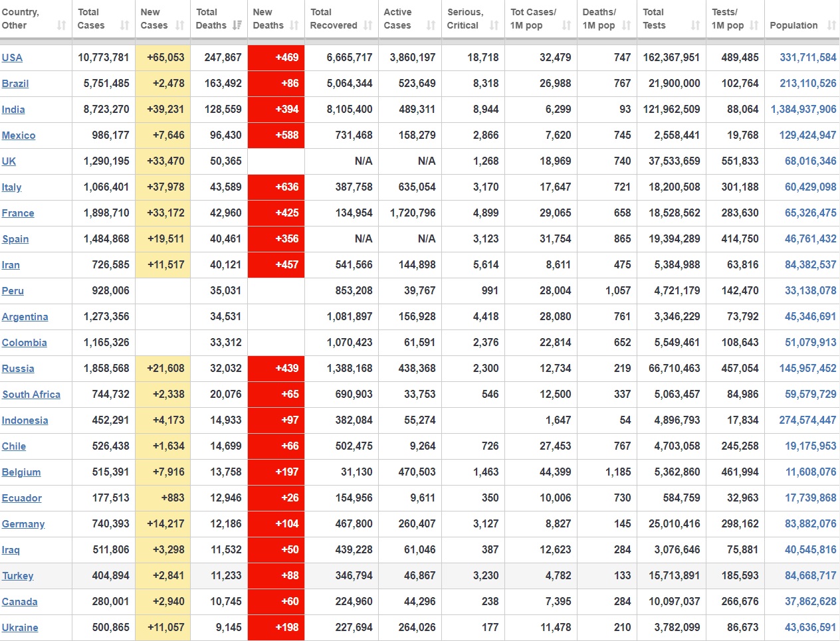Image resolution: width=840 pixels, height=641 pixels.
Task: Click USA total cases value 10,773,781
Action: tap(104, 57)
